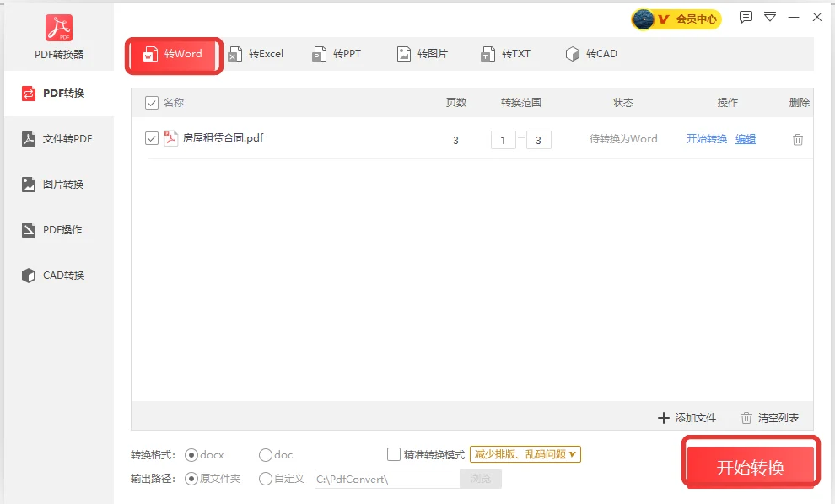Open 文件转PDF in the sidebar
Viewport: 835px width, 504px height.
(x=59, y=139)
